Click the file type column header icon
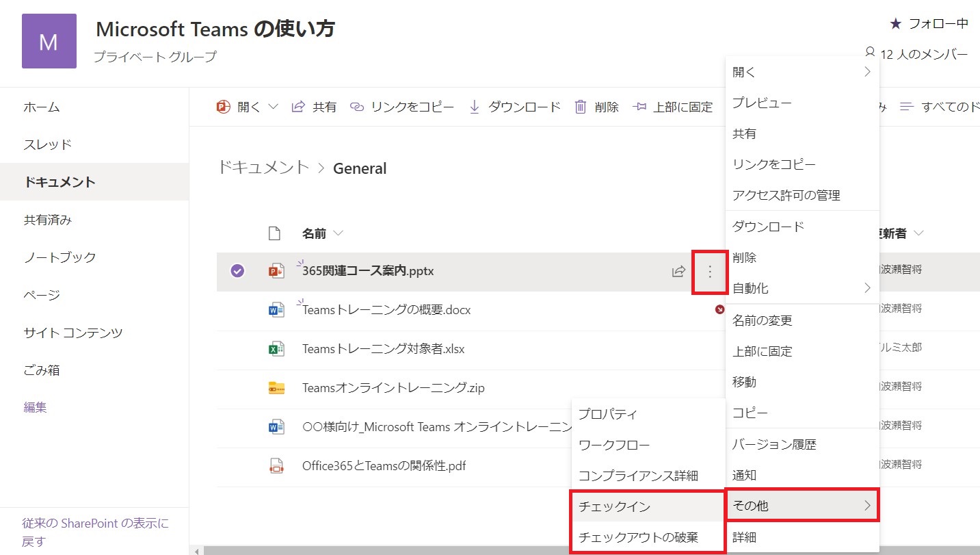The image size is (980, 555). pos(274,233)
